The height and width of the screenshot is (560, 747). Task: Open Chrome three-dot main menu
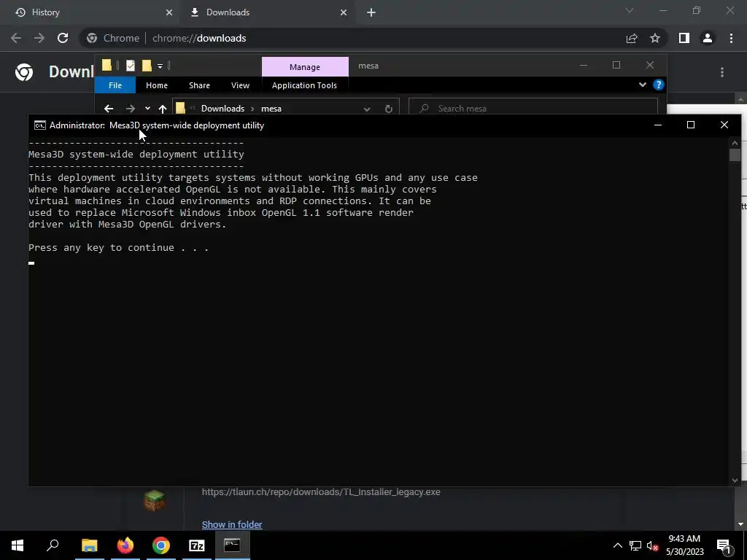point(731,38)
